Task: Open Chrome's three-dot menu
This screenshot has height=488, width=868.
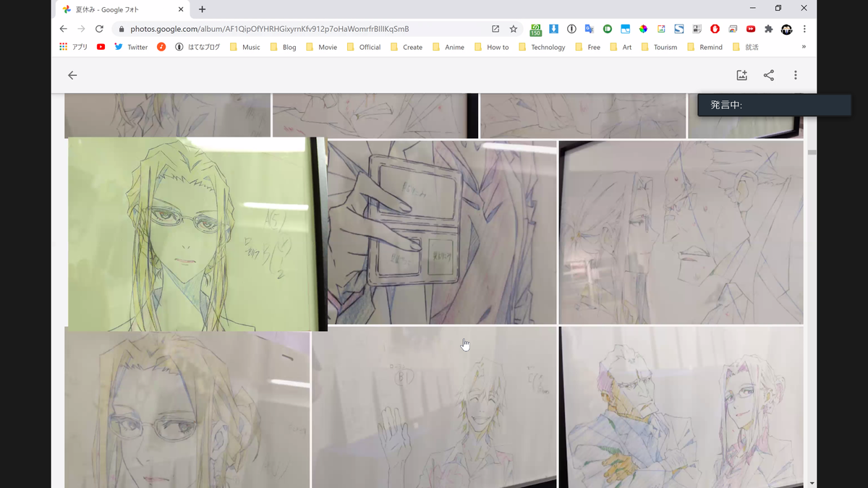Action: point(804,29)
